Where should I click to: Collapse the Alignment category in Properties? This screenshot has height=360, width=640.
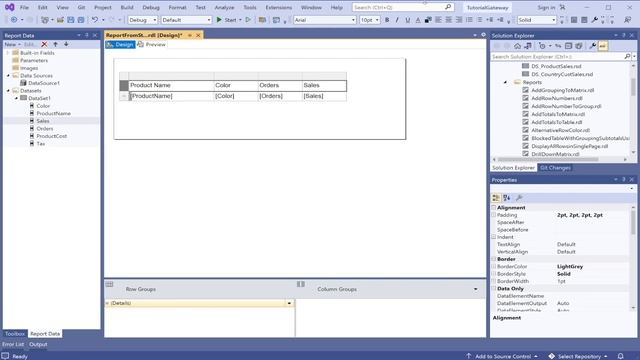493,207
